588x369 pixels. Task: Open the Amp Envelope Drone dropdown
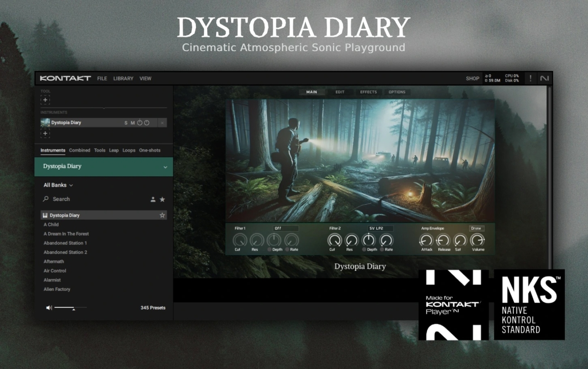click(x=476, y=228)
